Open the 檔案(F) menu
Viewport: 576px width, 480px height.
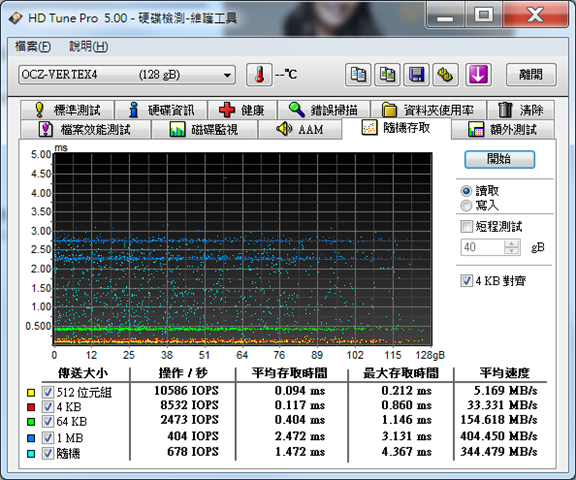point(33,47)
